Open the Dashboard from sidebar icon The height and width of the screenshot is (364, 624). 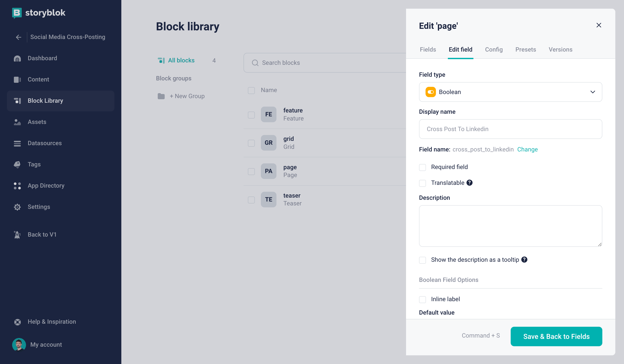(x=17, y=58)
